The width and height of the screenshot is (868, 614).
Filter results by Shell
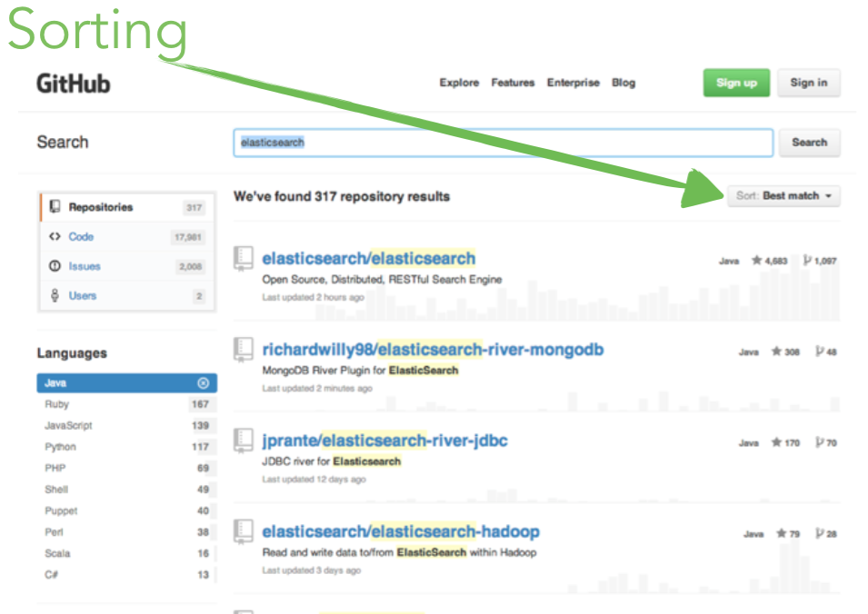point(126,490)
